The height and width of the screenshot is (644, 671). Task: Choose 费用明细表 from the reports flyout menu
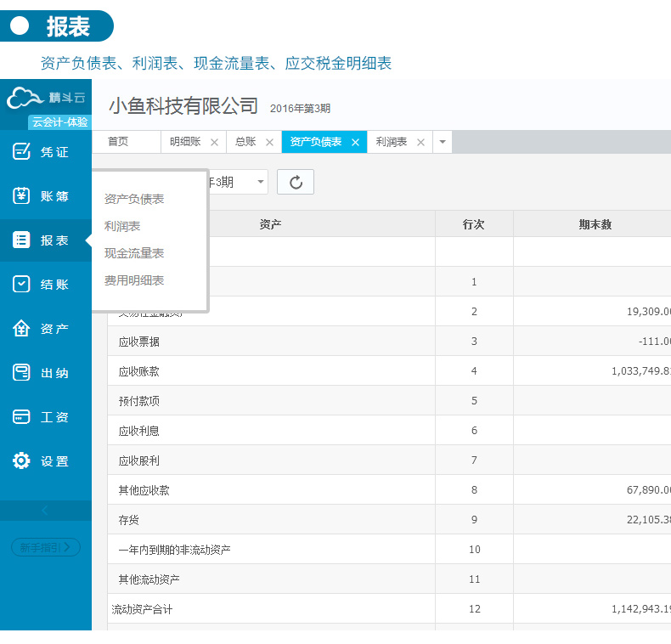[x=134, y=280]
